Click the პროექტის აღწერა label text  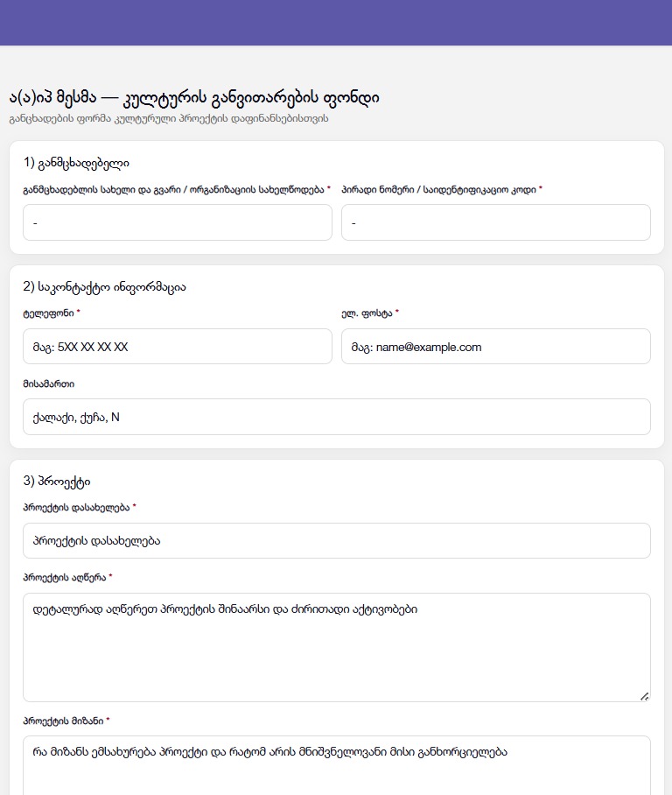[x=65, y=578]
